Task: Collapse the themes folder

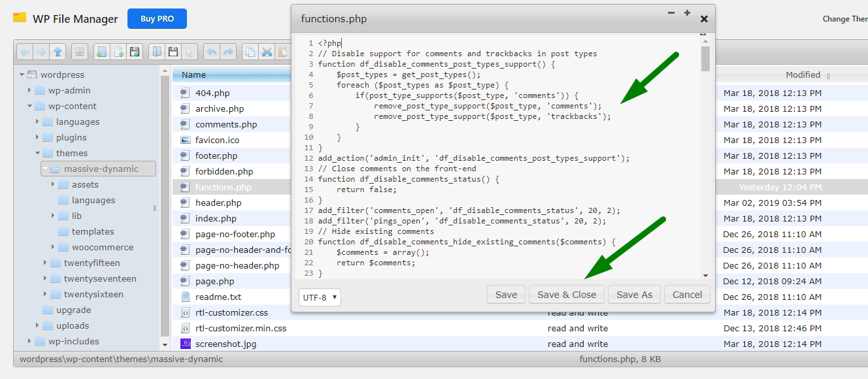Action: click(x=37, y=154)
